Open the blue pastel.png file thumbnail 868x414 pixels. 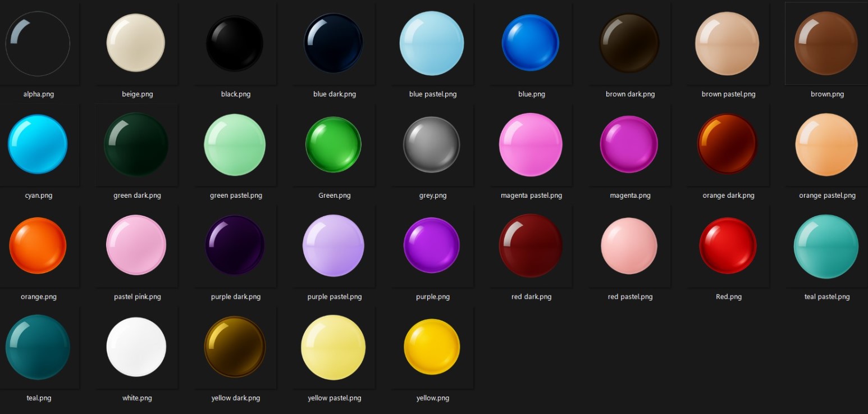432,43
